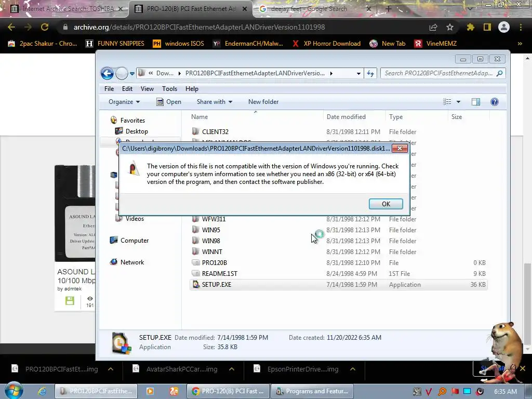Open the Chrome extensions puzzle icon
Image resolution: width=532 pixels, height=399 pixels.
[470, 27]
